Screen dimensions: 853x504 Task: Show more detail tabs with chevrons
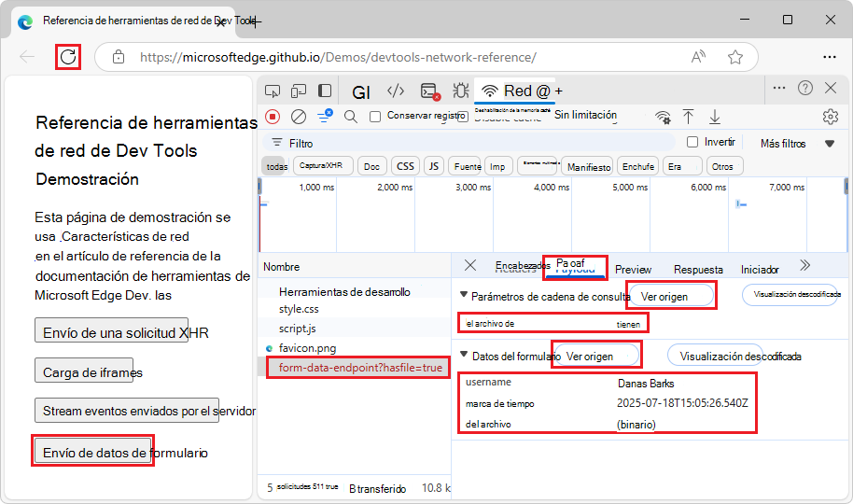click(x=805, y=265)
